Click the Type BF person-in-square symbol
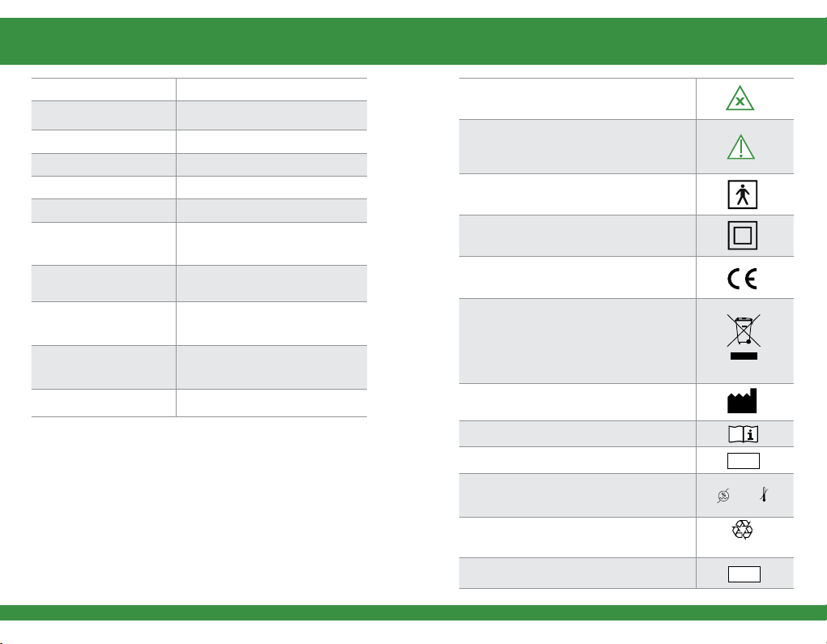Viewport: 827px width, 644px height. 743,194
